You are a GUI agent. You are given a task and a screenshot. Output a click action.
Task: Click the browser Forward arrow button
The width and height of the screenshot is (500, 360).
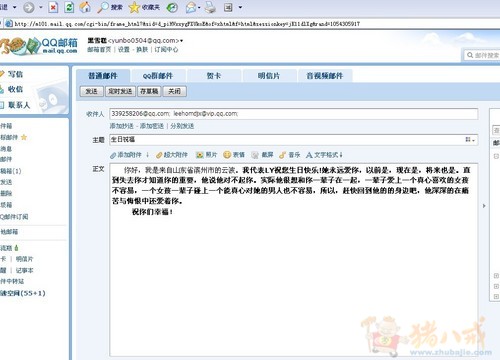29,7
